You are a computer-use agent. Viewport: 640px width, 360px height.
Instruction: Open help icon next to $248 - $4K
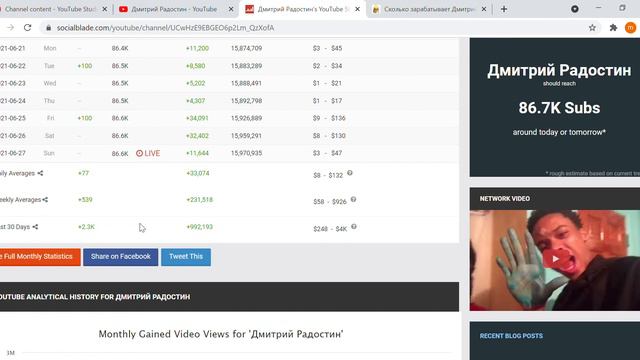click(x=354, y=227)
